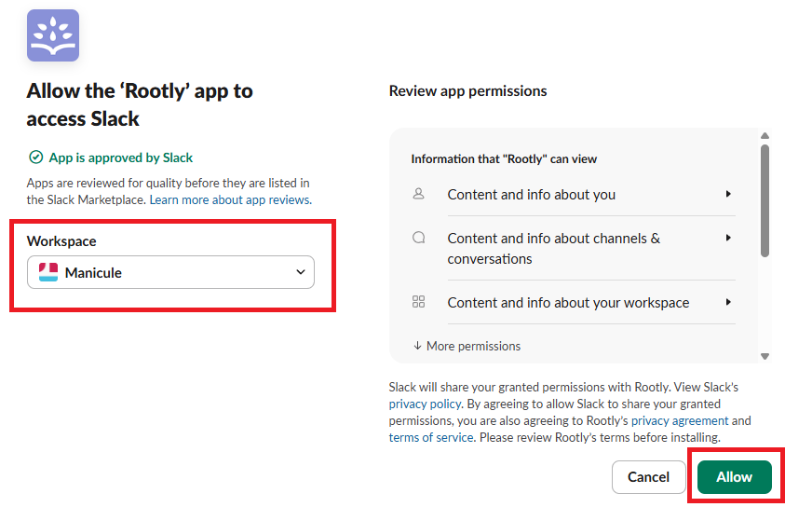Screen dimensions: 812x507
Task: Expand Content and info about your workspace
Action: click(x=591, y=302)
